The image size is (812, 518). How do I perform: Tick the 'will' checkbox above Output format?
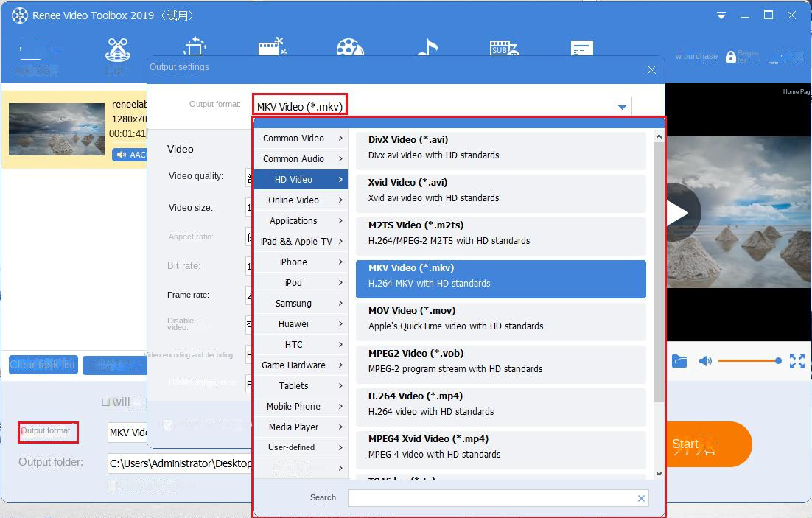(107, 402)
